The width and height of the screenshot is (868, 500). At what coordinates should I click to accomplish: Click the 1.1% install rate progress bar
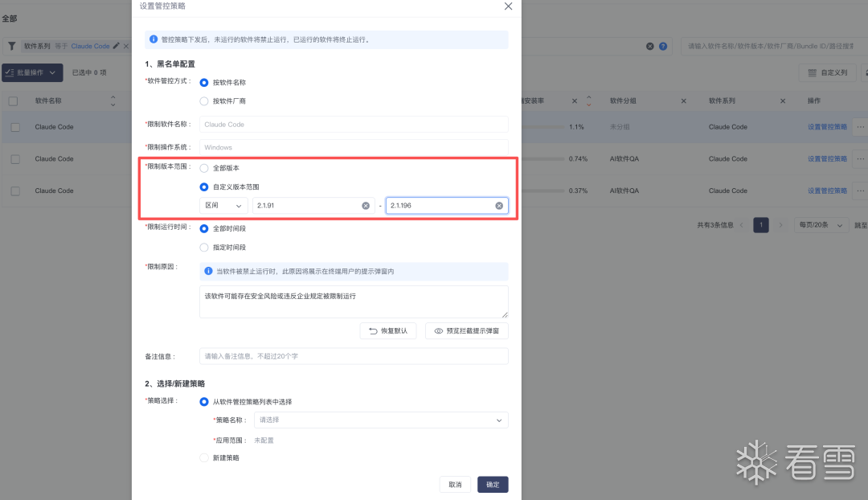click(542, 127)
